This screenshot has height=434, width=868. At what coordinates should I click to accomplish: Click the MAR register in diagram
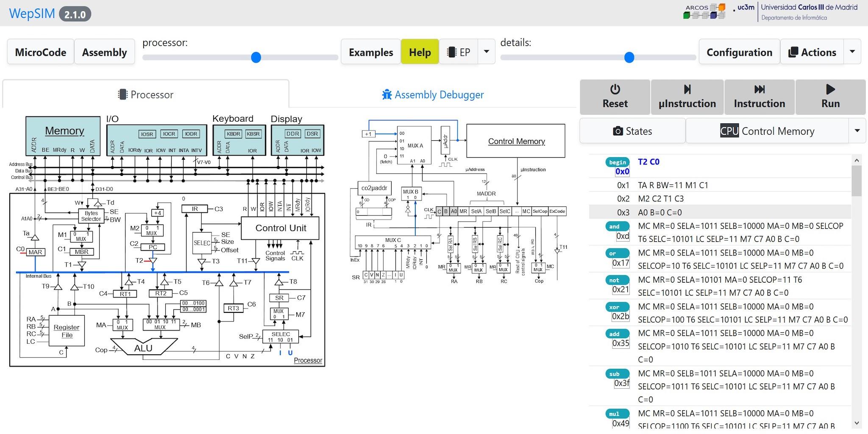35,252
